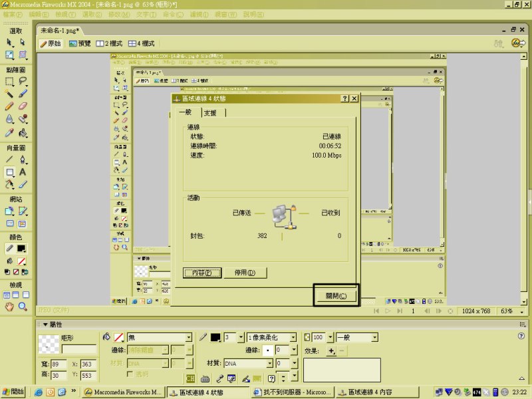532x399 pixels.
Task: Select the Subselection tool
Action: click(23, 43)
